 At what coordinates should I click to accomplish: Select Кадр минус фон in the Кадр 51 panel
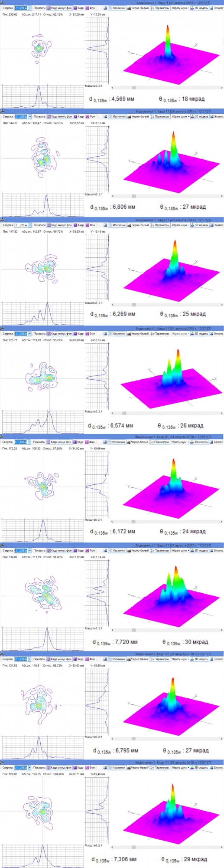(59, 550)
